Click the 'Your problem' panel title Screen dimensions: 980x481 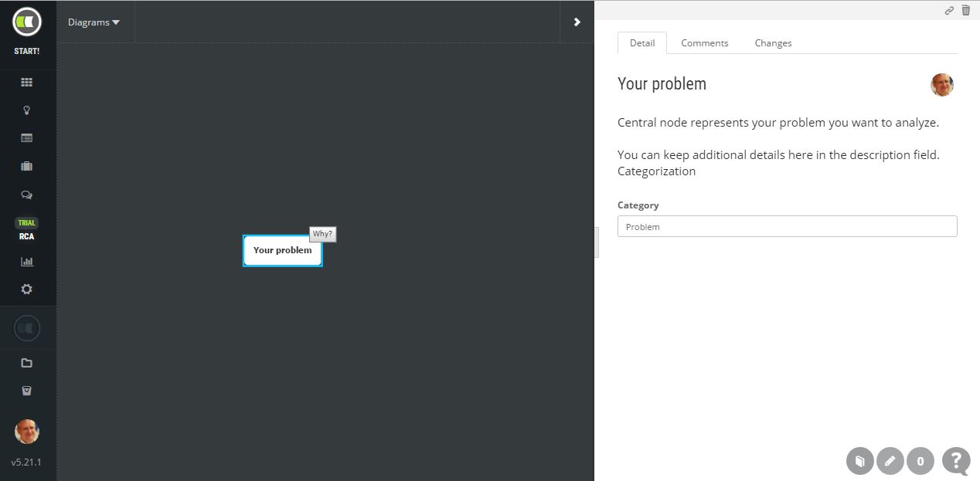[x=662, y=83]
